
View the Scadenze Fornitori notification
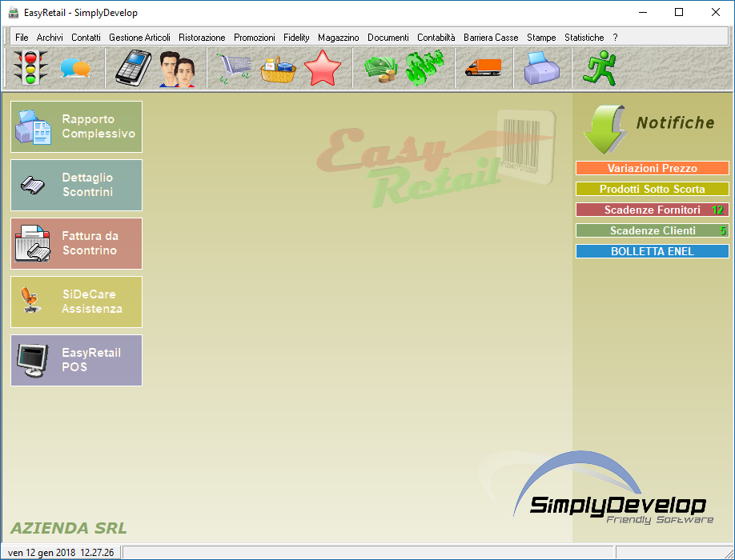(652, 210)
